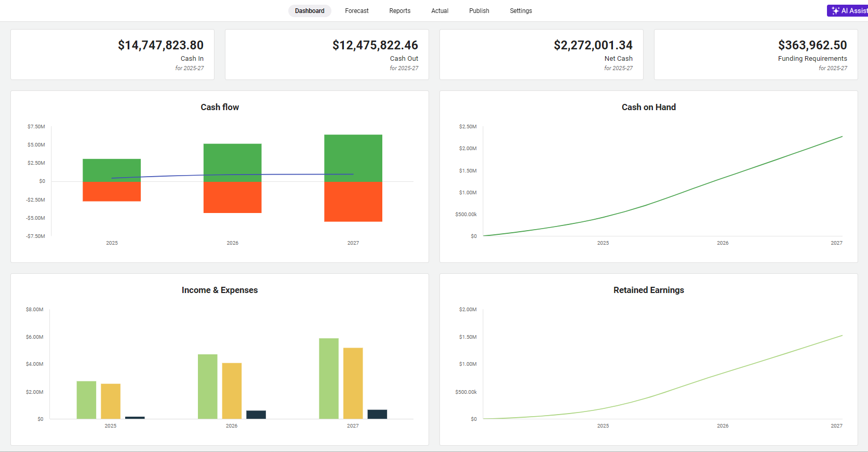Click the sparkle icon on AI Assist

(835, 11)
